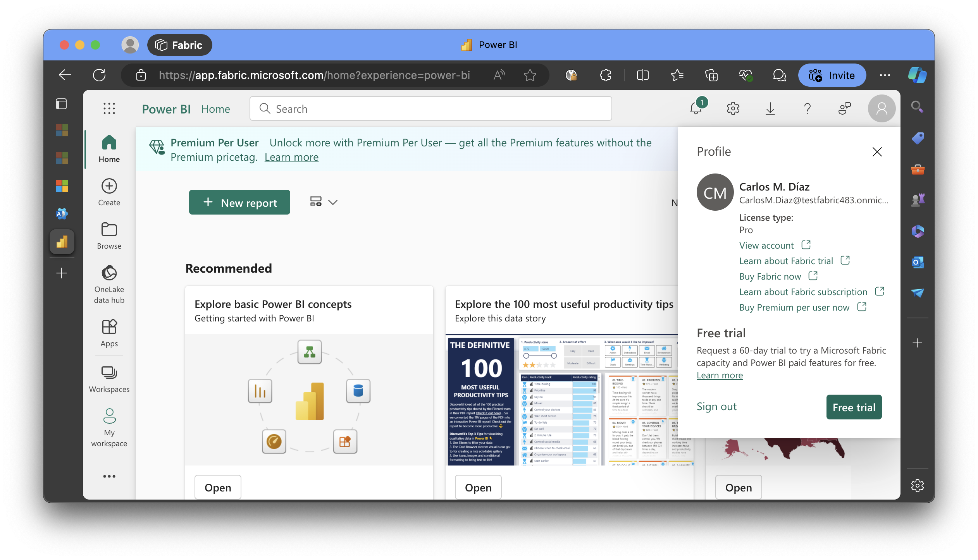The image size is (978, 560).
Task: Open the Power BI concepts card
Action: coord(218,487)
